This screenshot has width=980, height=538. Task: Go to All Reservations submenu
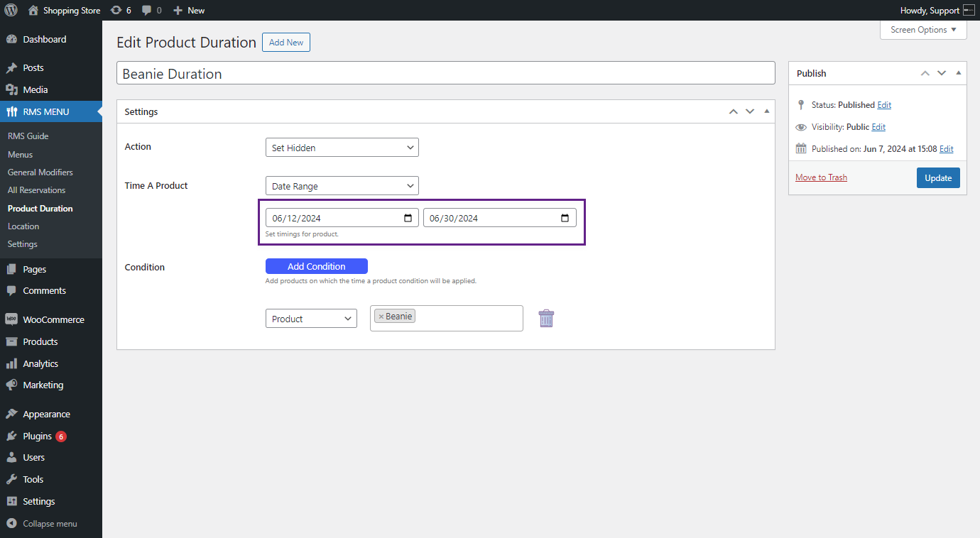(x=36, y=190)
